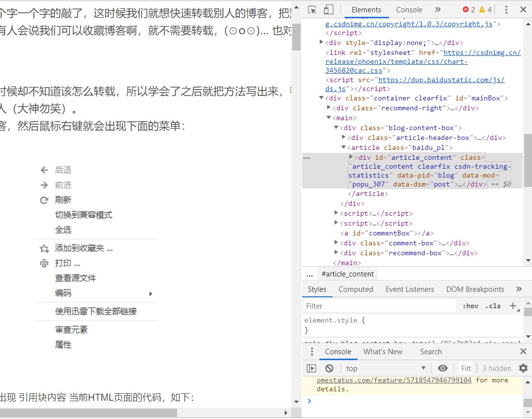Click the breadcrumb overflow ellipsis

coord(310,275)
